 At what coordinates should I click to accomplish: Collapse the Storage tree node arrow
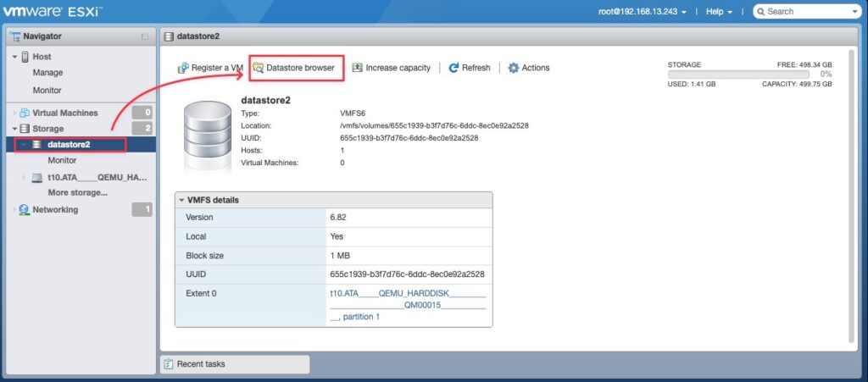coord(14,129)
